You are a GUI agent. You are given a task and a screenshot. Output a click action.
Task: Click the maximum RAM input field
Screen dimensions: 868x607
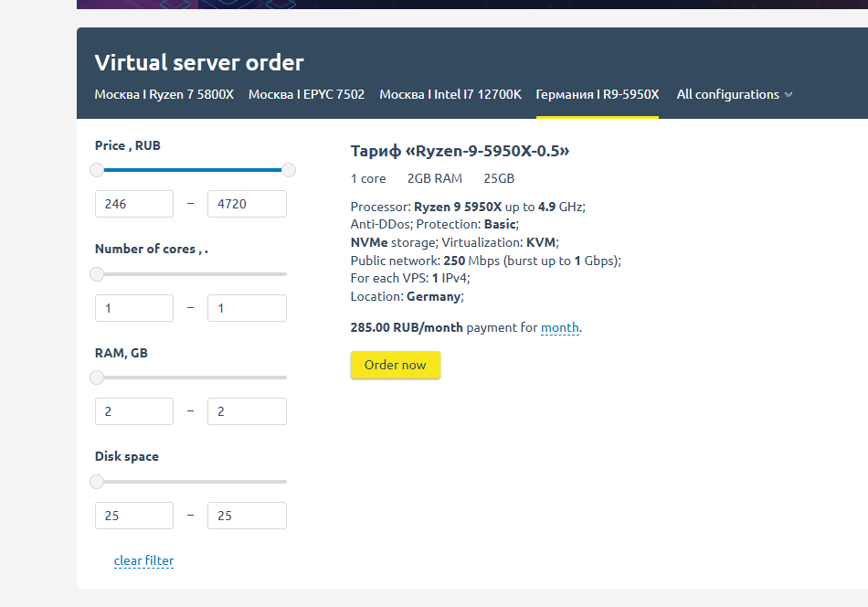click(247, 411)
